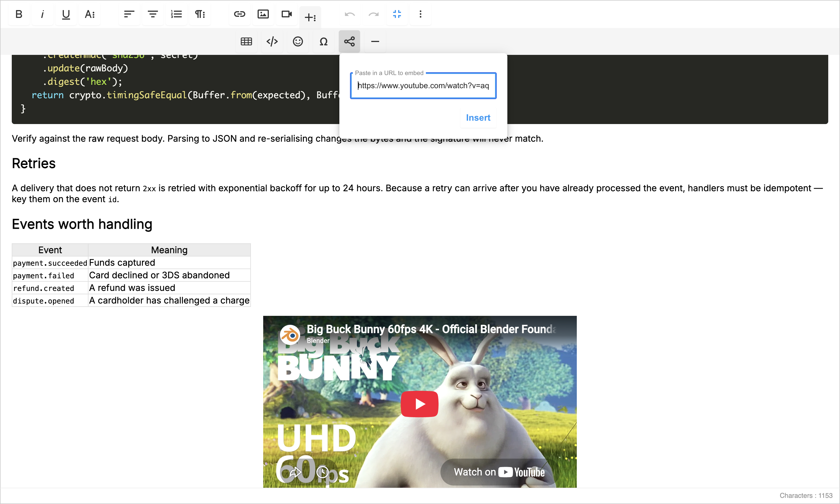Click the .digest('hex') code line
840x504 pixels.
click(x=82, y=81)
